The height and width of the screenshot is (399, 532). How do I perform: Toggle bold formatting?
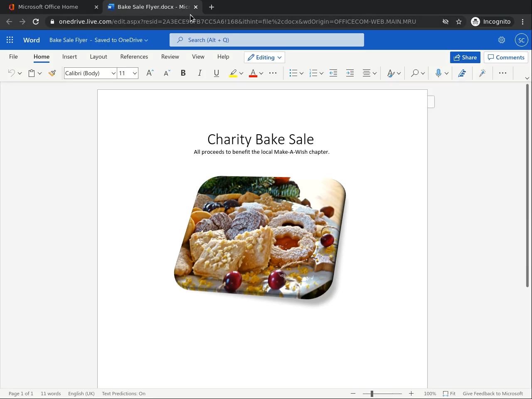point(183,73)
